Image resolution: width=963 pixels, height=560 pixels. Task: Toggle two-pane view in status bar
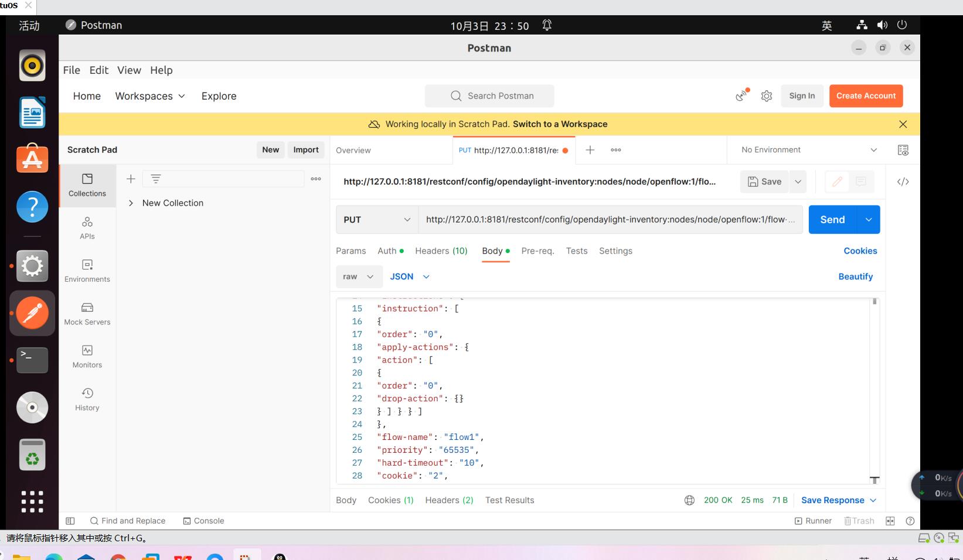(890, 521)
